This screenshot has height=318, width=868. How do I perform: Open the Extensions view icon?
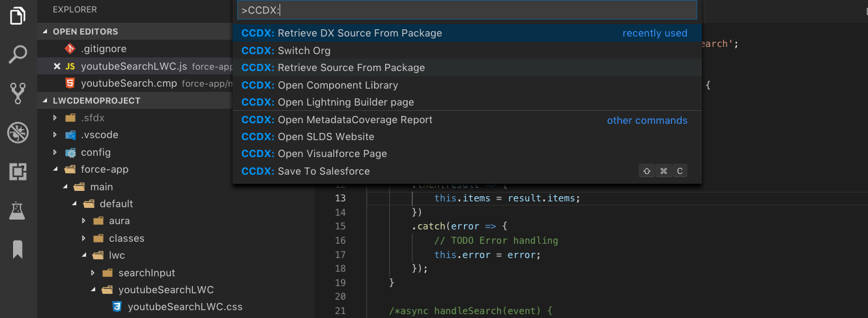pyautogui.click(x=18, y=172)
